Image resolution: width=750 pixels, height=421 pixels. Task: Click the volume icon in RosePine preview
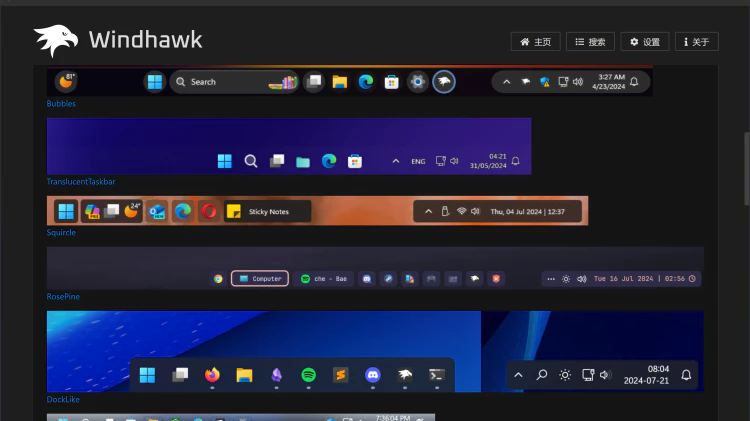pyautogui.click(x=582, y=279)
